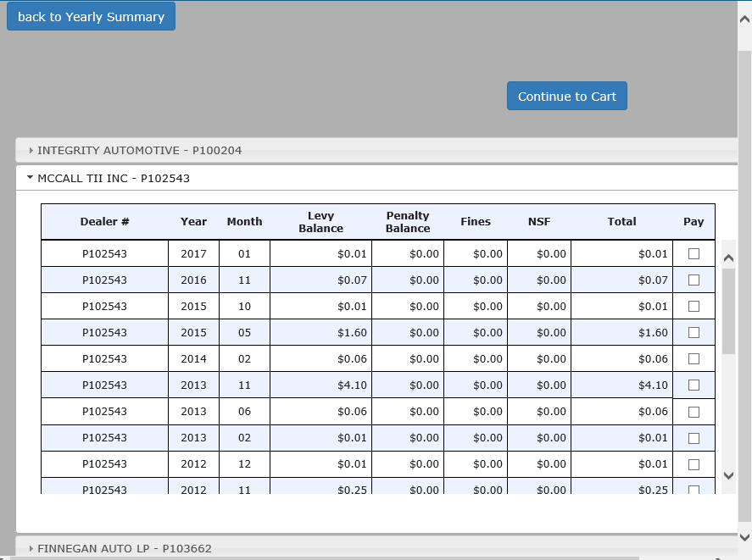Select Pay for 2013 month 02
This screenshot has height=560, width=752.
coord(694,438)
